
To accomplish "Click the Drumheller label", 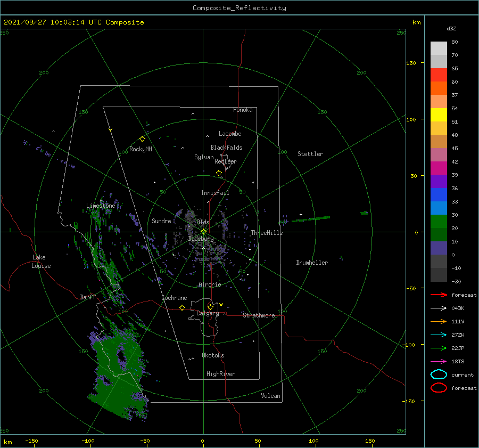I will pos(312,263).
